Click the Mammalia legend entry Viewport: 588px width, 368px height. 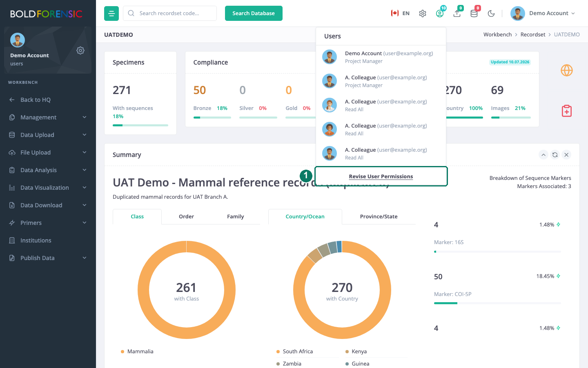click(x=137, y=352)
